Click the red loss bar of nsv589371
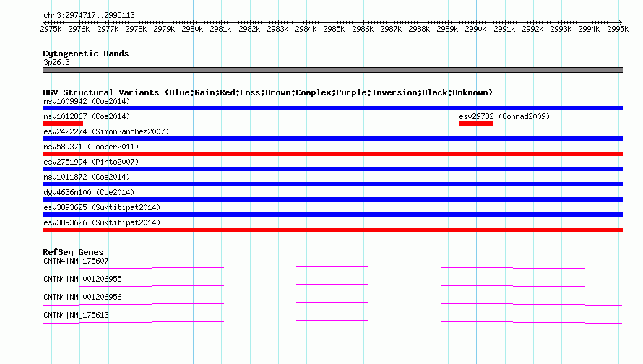The height and width of the screenshot is (364, 643). 332,154
